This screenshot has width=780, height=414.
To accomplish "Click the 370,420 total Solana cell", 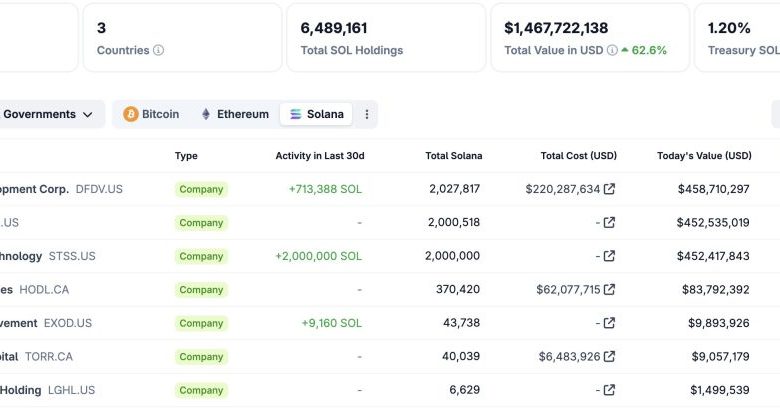I will 458,289.
